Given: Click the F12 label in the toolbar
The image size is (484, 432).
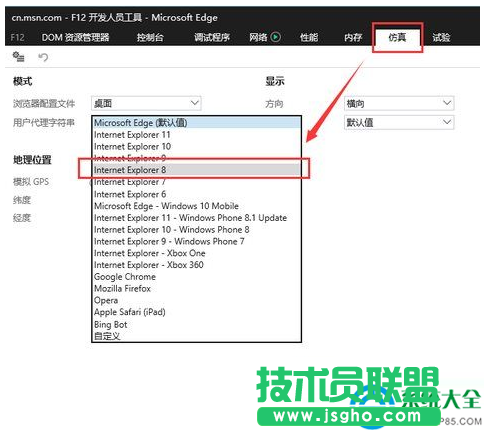Looking at the screenshot, I should tap(17, 37).
